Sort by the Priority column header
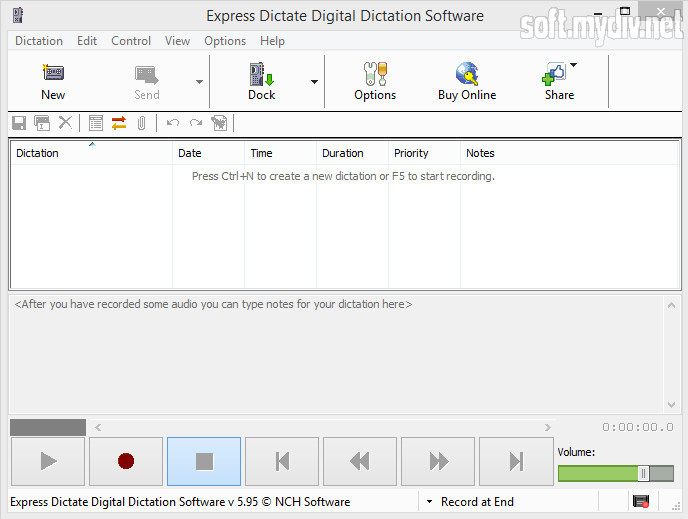Viewport: 688px width, 519px height. click(x=424, y=153)
